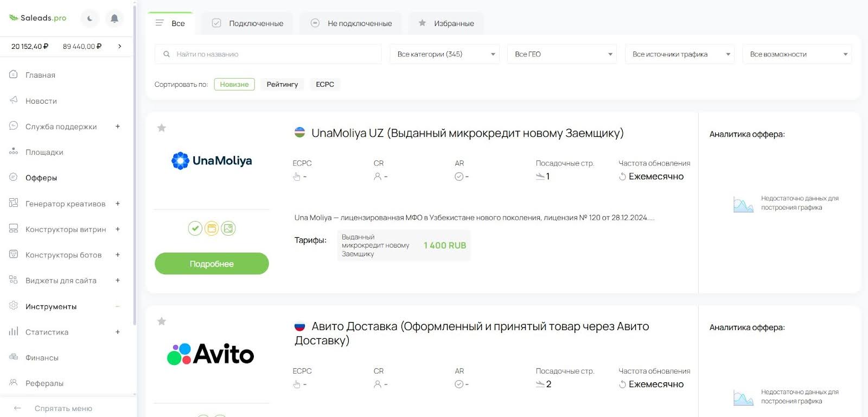This screenshot has width=868, height=417.
Task: Click Конструкторы ботов icon
Action: 14,254
